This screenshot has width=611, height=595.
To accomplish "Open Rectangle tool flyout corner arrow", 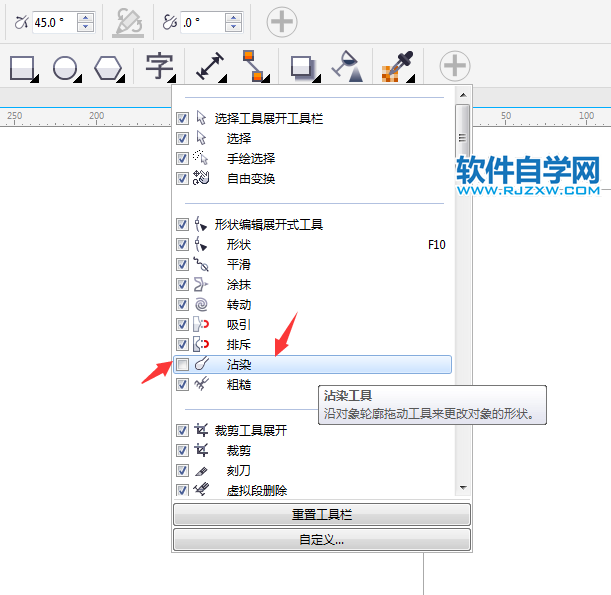I will point(35,79).
